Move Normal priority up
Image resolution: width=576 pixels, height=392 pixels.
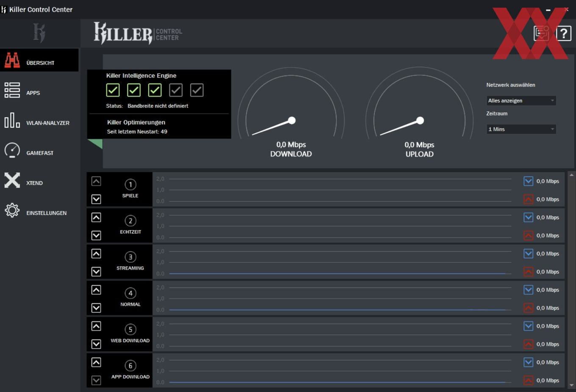96,290
